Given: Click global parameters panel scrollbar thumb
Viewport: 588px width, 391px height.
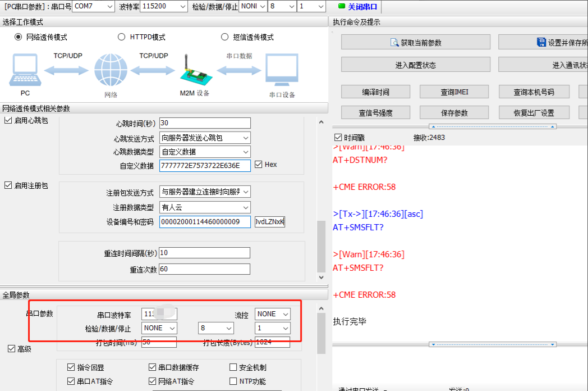Looking at the screenshot, I should [x=321, y=334].
